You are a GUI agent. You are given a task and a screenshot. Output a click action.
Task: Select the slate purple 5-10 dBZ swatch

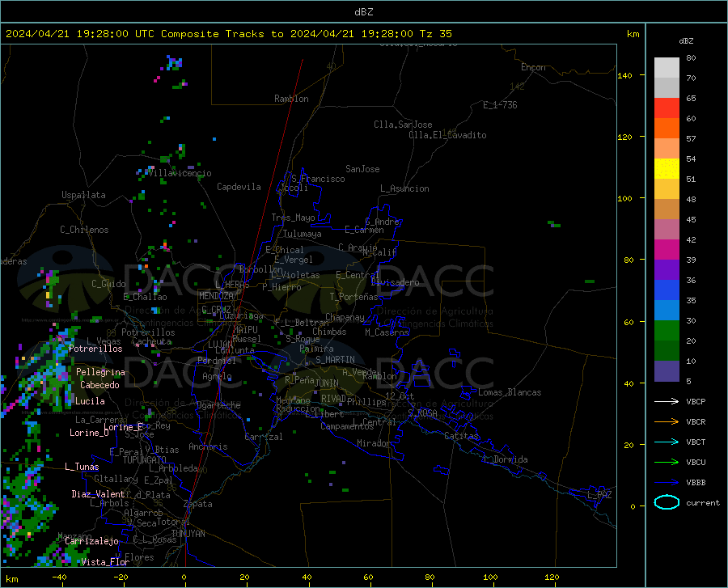tap(667, 371)
